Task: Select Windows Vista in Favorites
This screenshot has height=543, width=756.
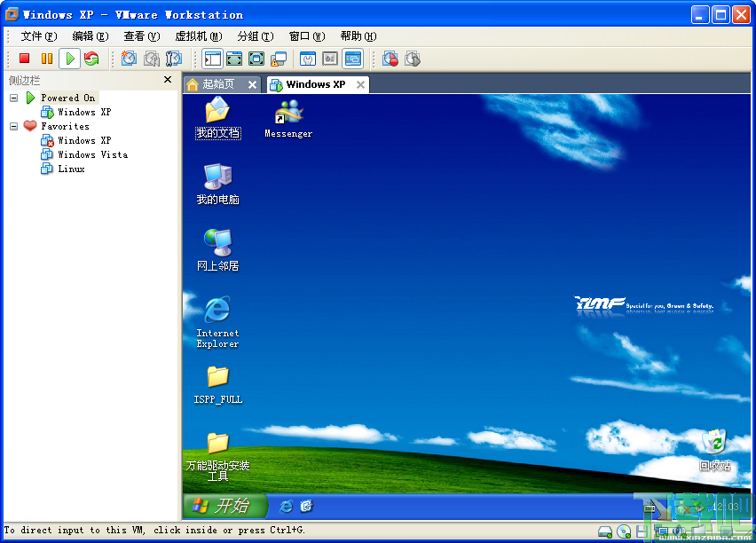Action: click(x=92, y=154)
